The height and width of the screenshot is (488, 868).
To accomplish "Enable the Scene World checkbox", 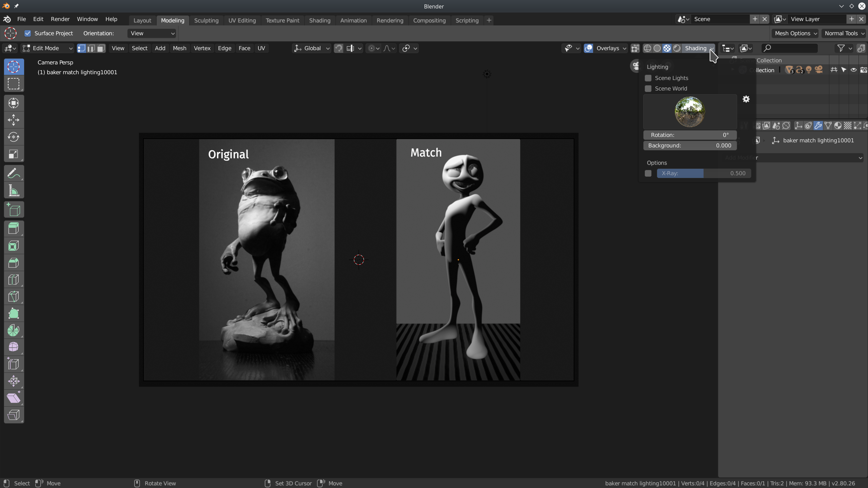I will 648,88.
